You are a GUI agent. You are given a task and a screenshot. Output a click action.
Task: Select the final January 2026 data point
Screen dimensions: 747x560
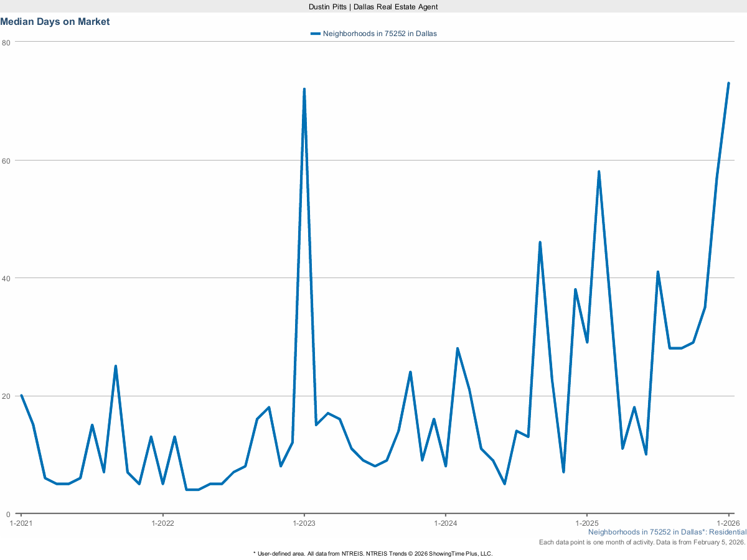coord(728,83)
